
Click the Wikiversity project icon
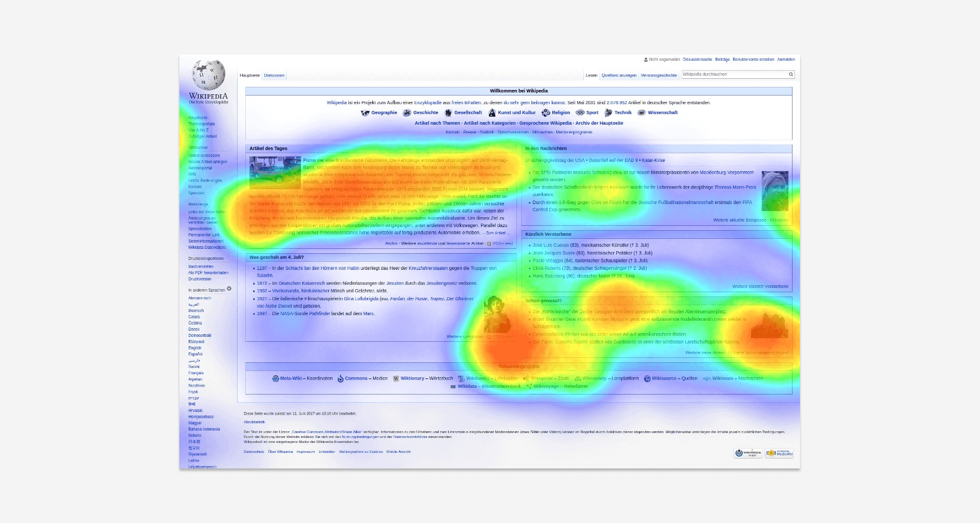coord(578,378)
